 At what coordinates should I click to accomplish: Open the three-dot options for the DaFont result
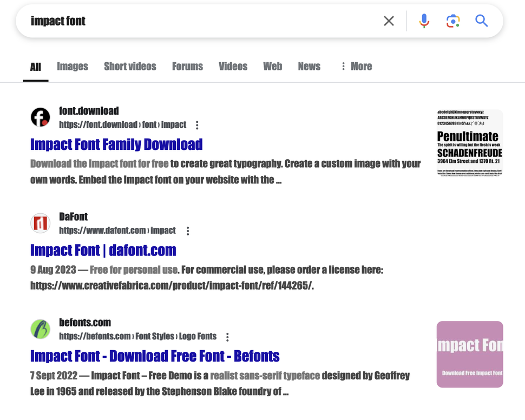coord(188,231)
